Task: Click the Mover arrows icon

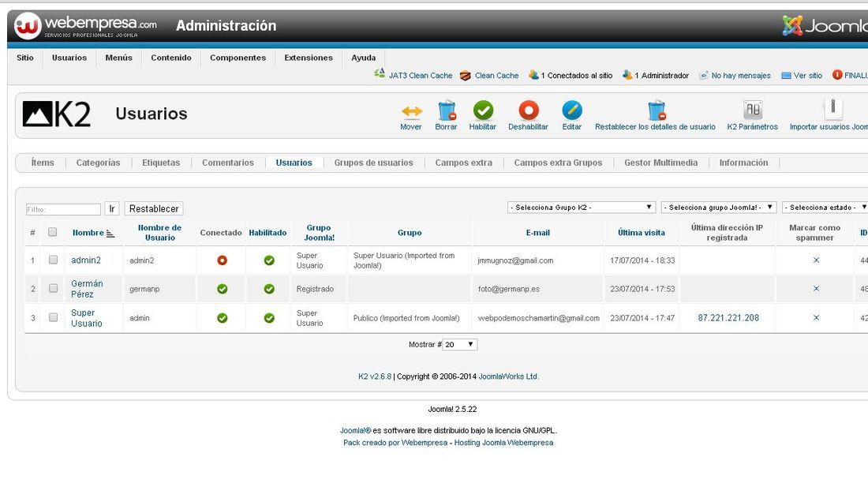Action: (x=411, y=110)
